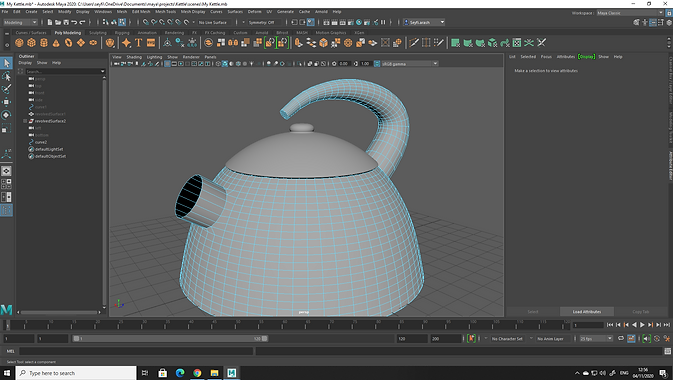Viewport: 673px width, 380px height.
Task: Select the Move tool in toolbox
Action: coord(6,102)
